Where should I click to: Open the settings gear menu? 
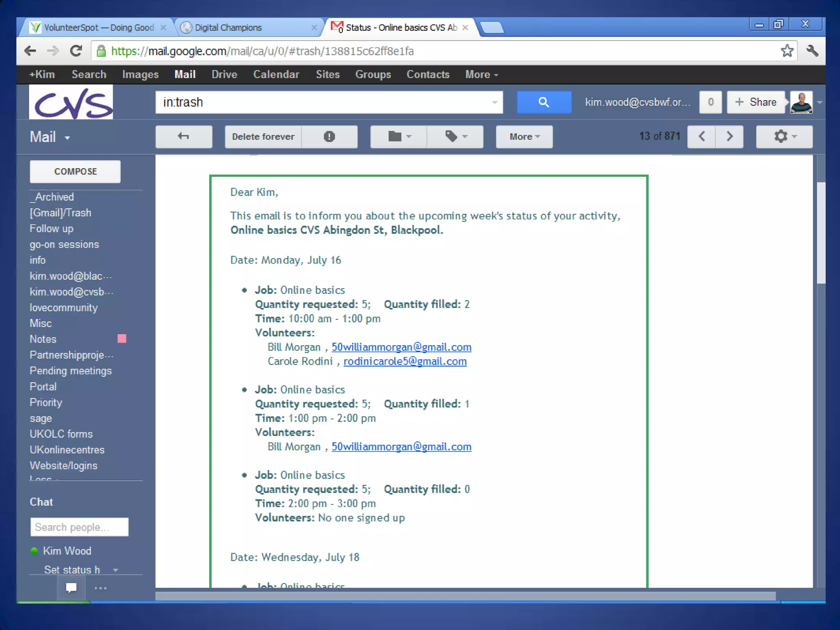coord(784,137)
